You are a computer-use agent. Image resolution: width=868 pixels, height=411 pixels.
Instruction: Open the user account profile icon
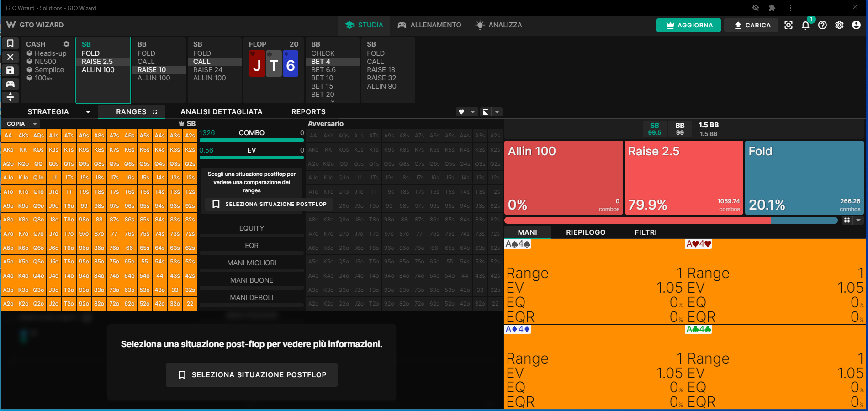pos(856,25)
